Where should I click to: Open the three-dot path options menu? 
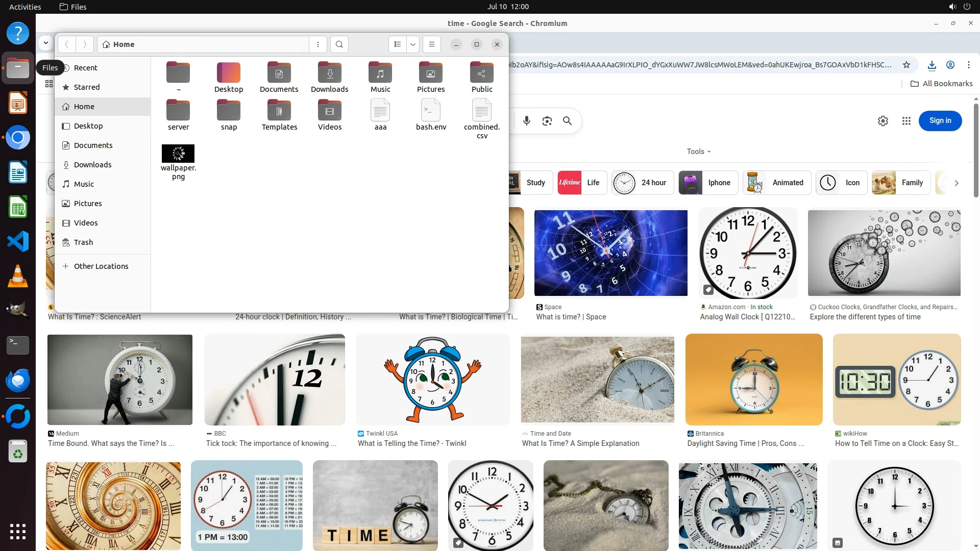[318, 44]
